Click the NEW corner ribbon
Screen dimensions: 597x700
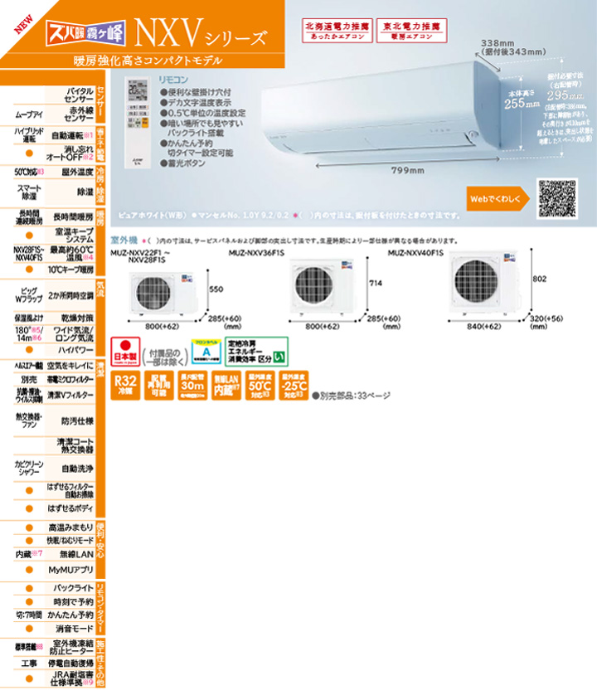point(24,25)
